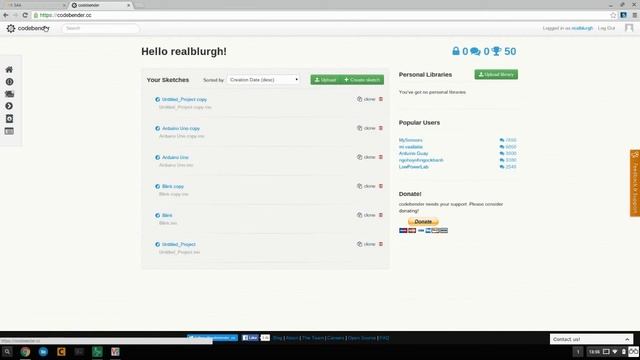Click the Facebook Like button in footer
The height and width of the screenshot is (360, 640).
(x=250, y=338)
